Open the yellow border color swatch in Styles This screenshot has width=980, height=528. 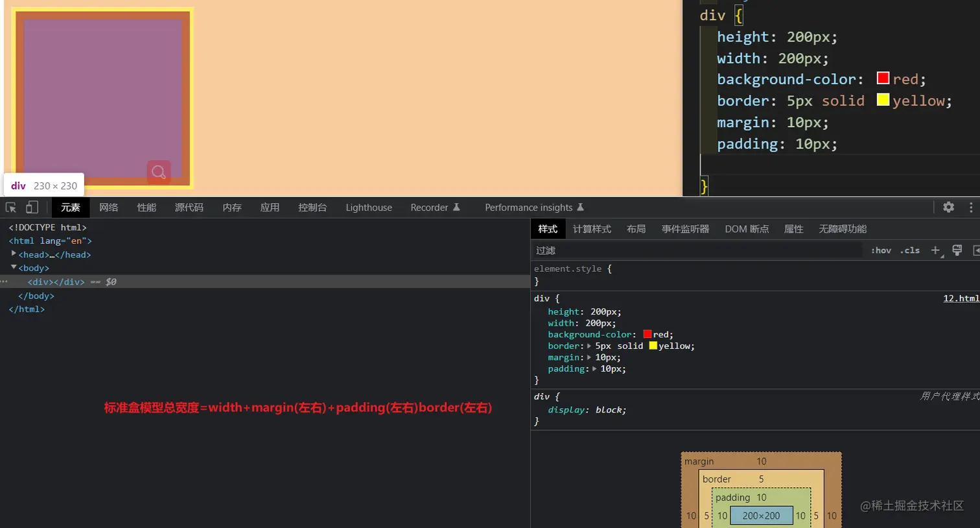(653, 346)
